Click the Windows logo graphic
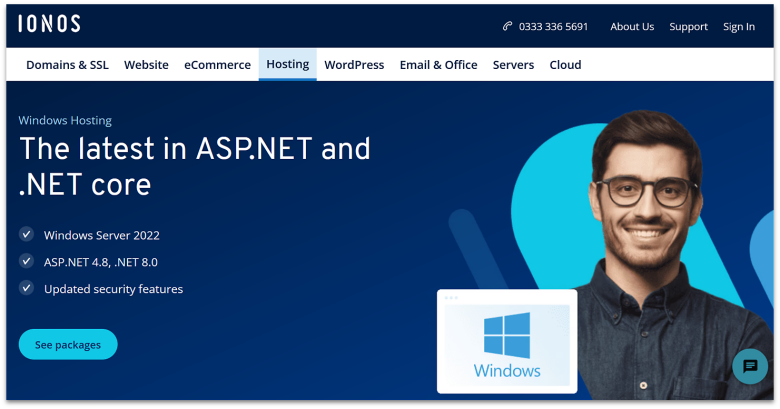The image size is (780, 409). (507, 336)
